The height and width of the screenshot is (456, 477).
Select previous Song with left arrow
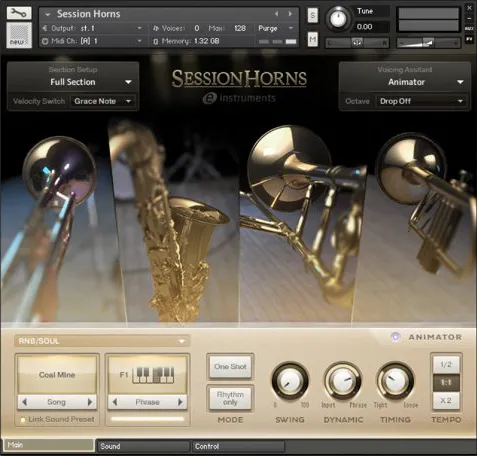[24, 402]
